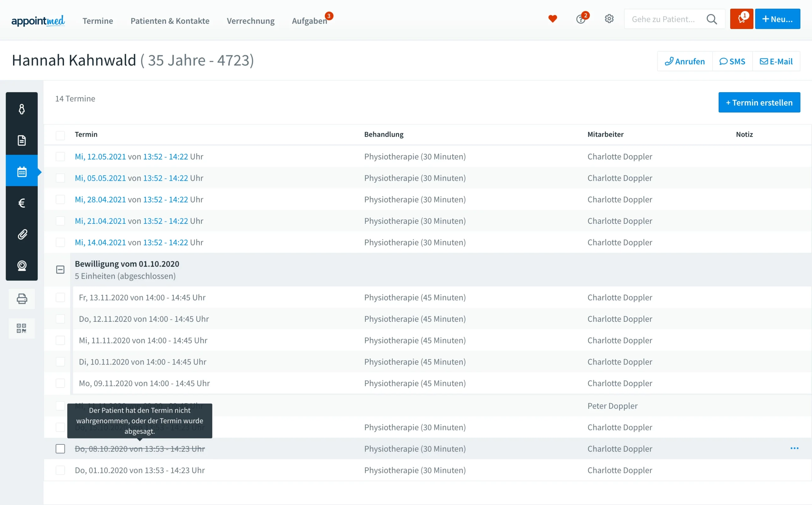Click Termin erstellen button

coord(759,102)
